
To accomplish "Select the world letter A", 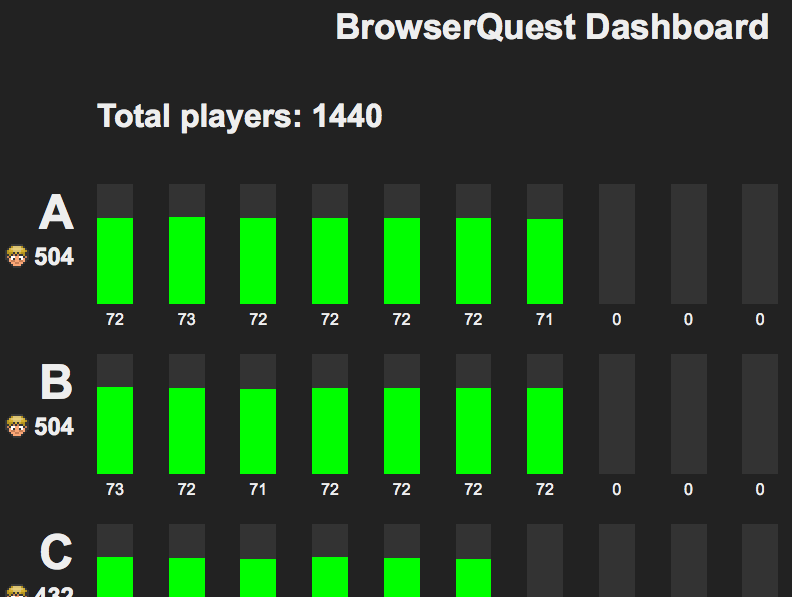I will (57, 213).
